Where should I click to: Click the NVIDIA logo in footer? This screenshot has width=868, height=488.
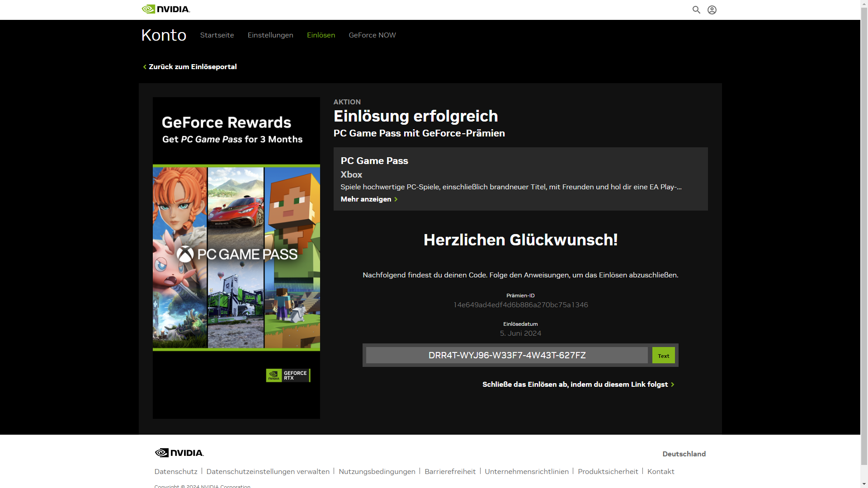[x=179, y=453]
